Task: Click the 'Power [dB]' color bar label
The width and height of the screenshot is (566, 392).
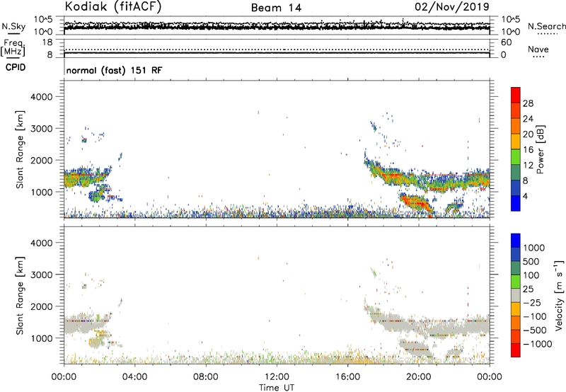Action: (540, 149)
